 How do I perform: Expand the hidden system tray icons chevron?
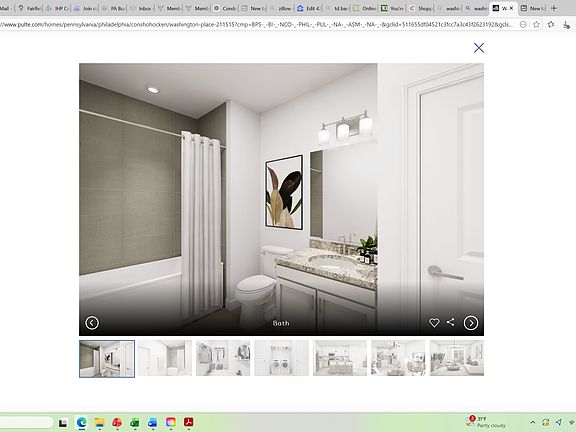point(533,422)
